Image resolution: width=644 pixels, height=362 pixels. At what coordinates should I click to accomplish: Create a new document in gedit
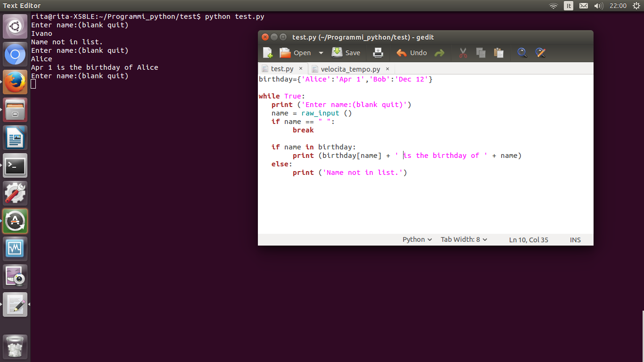click(267, 53)
